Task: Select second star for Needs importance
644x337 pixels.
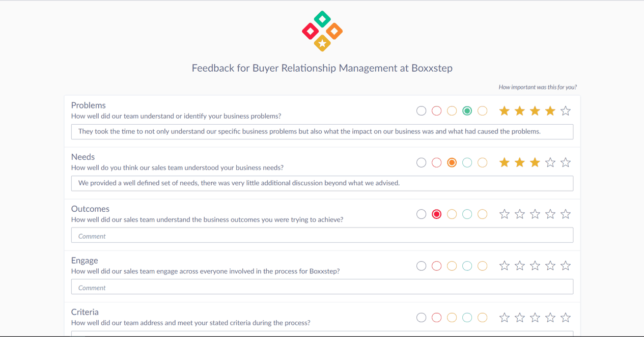Action: point(519,162)
